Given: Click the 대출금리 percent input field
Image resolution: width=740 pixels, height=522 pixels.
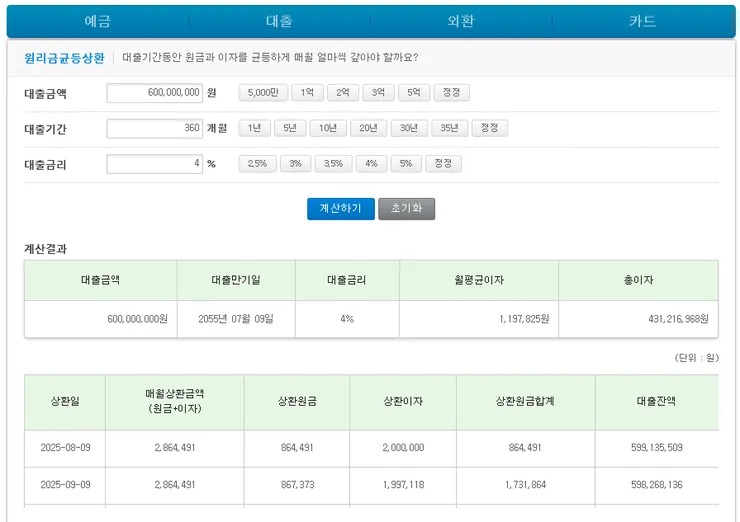Looking at the screenshot, I should click(155, 164).
